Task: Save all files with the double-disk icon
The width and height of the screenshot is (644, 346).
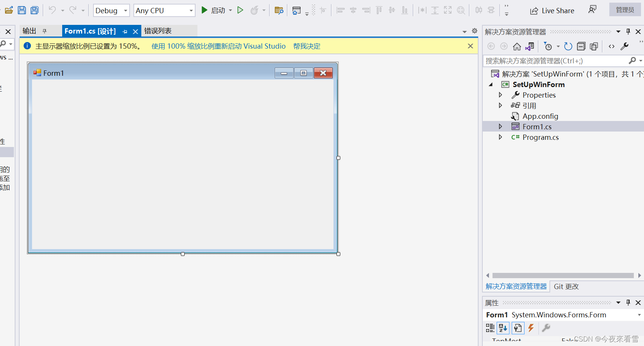Action: [35, 10]
